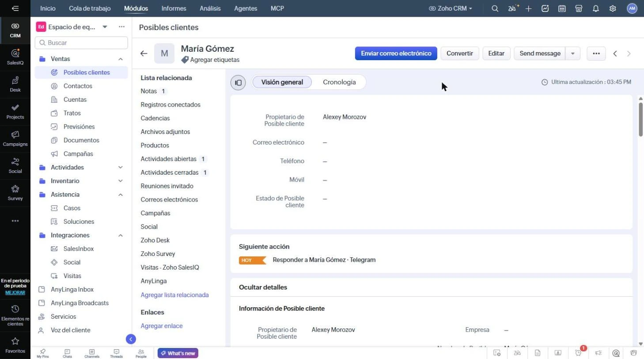Toggle the hamburger menu at top left

coord(15,8)
